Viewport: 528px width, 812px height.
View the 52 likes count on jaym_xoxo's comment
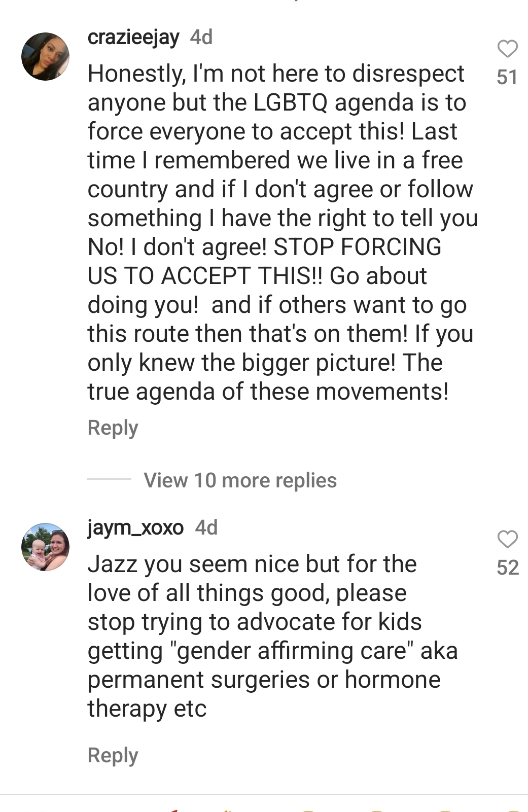(508, 568)
